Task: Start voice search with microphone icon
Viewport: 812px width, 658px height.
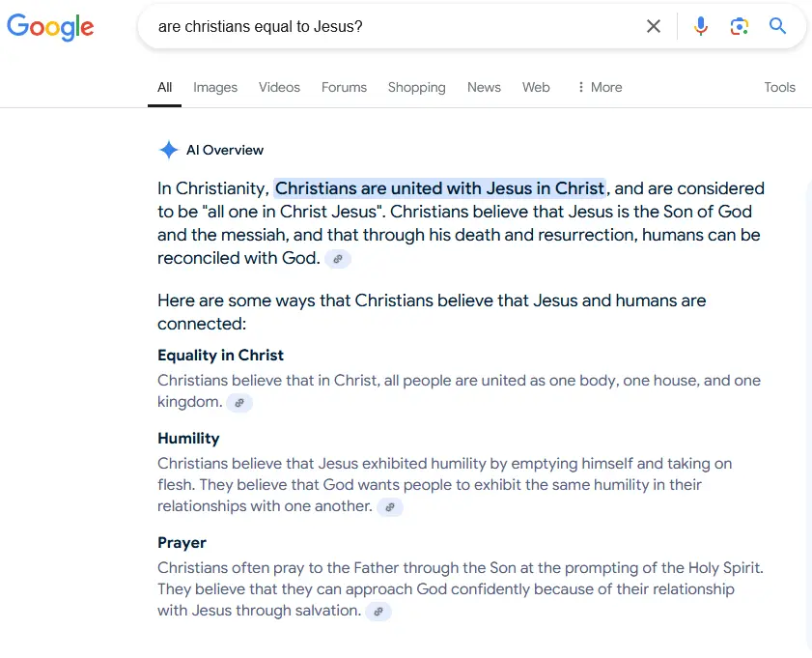Action: click(701, 26)
